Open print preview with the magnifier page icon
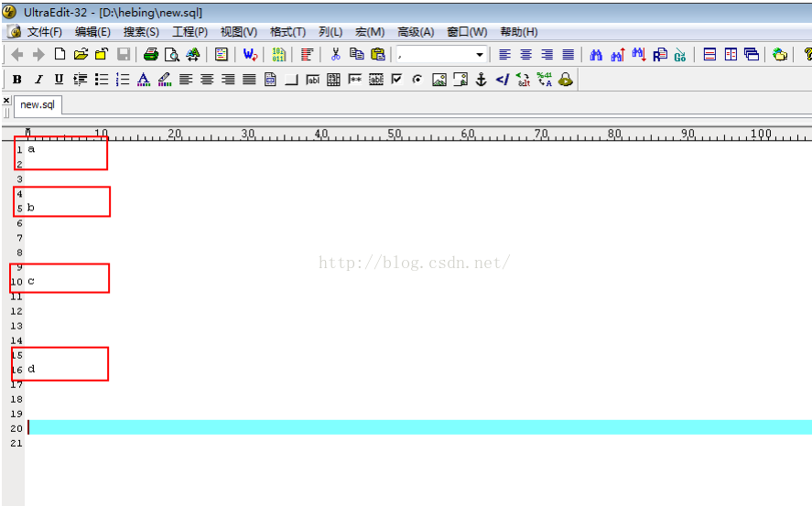Screen dimensions: 812x506 [x=172, y=54]
